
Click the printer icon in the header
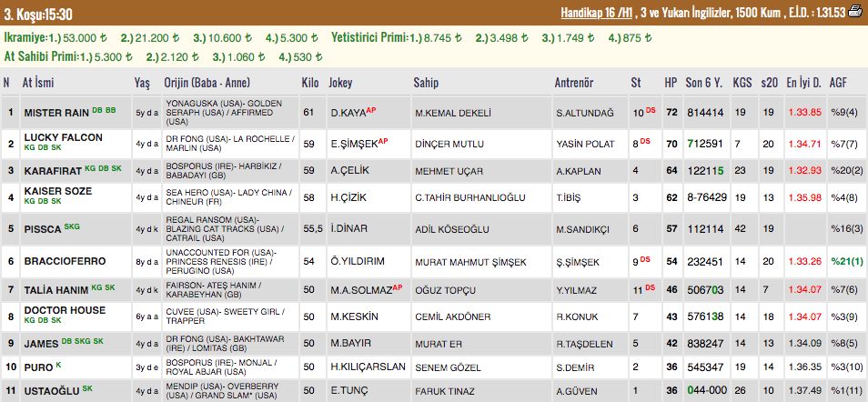point(855,12)
